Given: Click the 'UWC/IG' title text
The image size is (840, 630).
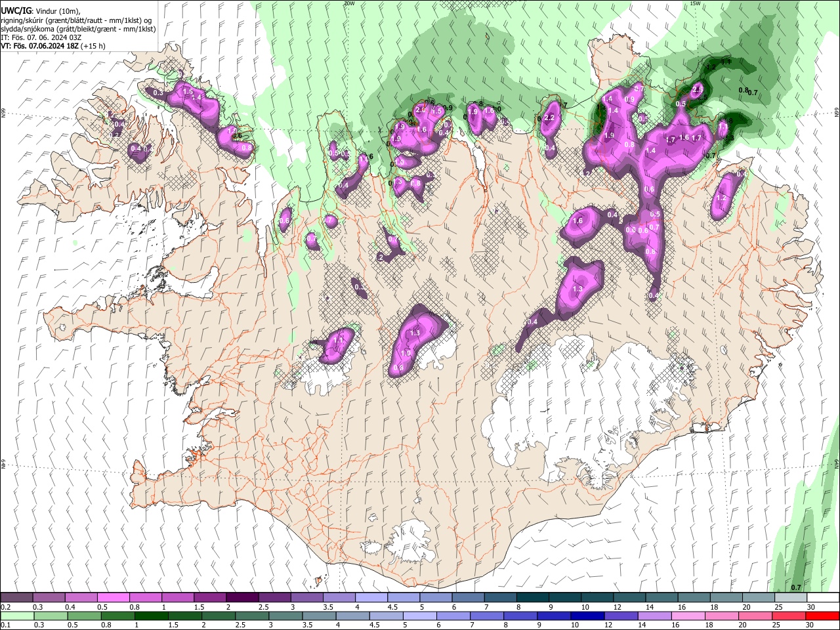Looking at the screenshot, I should 16,10.
